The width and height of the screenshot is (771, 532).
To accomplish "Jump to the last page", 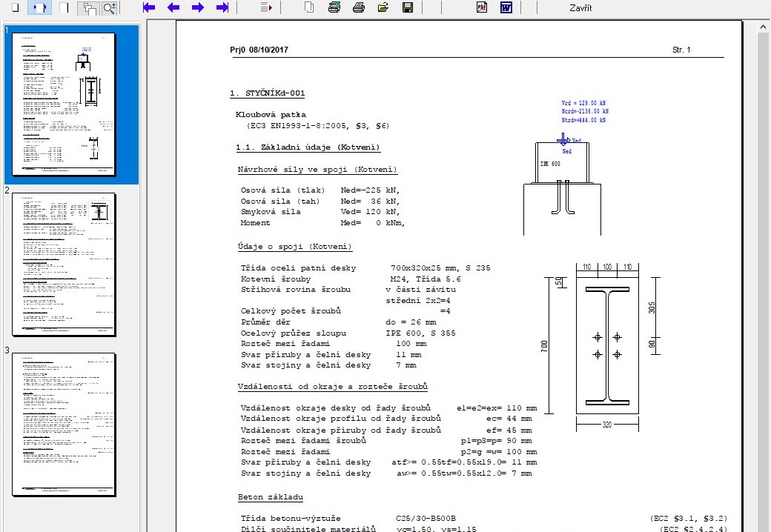I will point(222,7).
